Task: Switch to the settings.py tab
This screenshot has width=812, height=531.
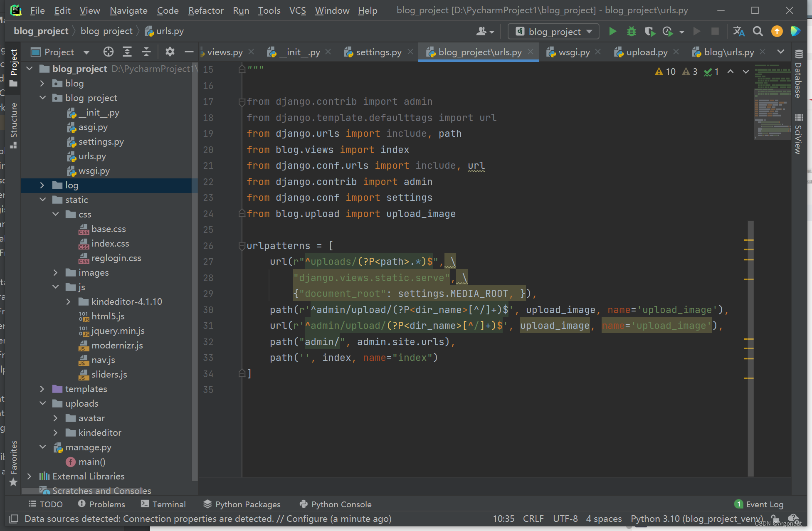Action: point(378,52)
